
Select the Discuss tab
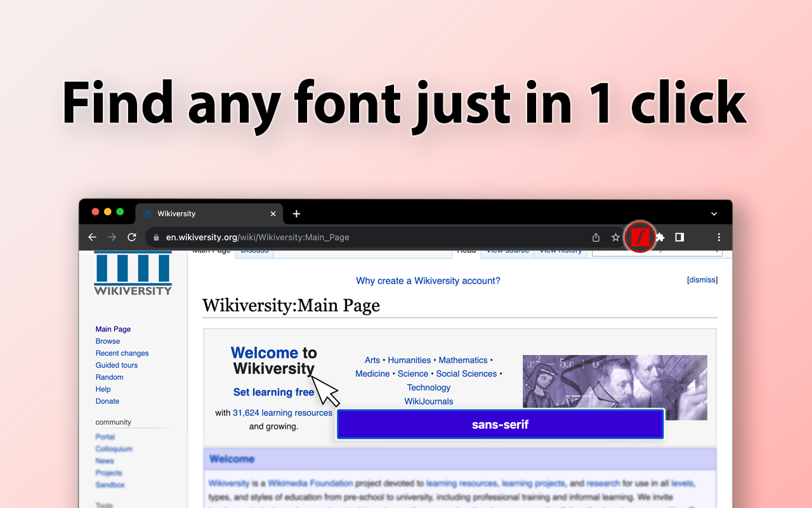point(254,249)
